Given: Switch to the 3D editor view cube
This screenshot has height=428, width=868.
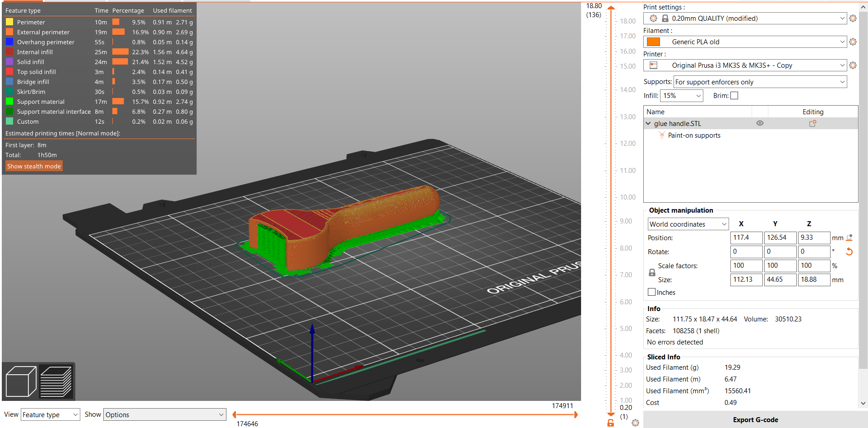Looking at the screenshot, I should tap(21, 381).
